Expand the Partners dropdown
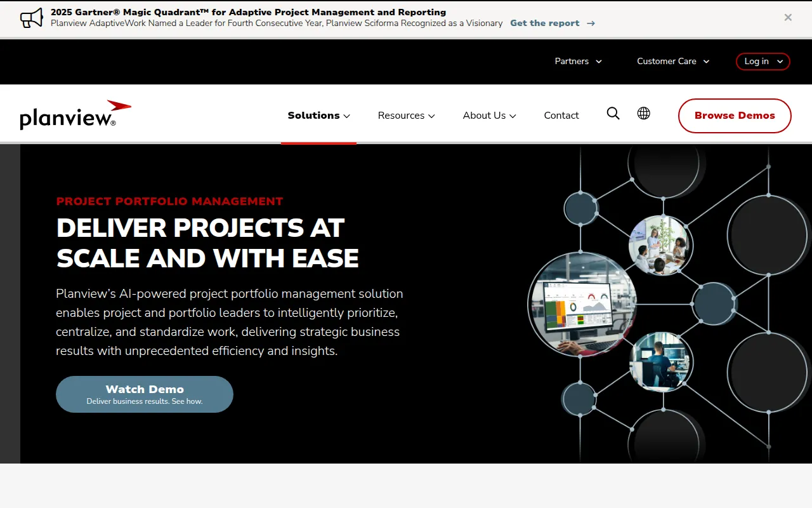Viewport: 812px width, 508px height. [x=579, y=62]
